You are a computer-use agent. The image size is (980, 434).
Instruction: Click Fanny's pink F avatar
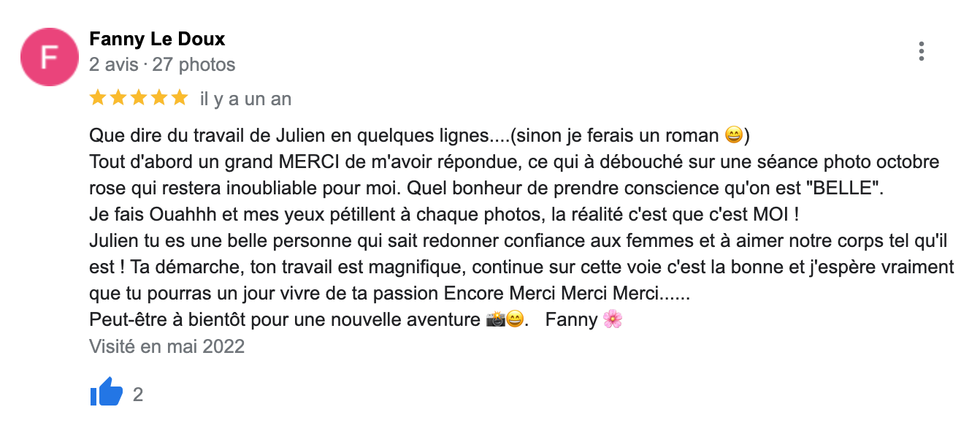pos(49,56)
